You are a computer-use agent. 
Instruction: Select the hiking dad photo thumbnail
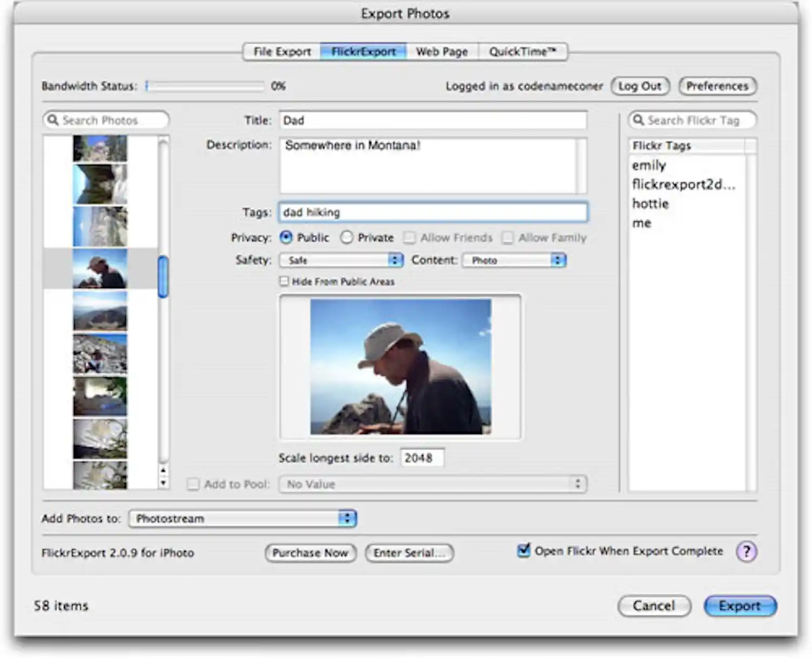(101, 269)
